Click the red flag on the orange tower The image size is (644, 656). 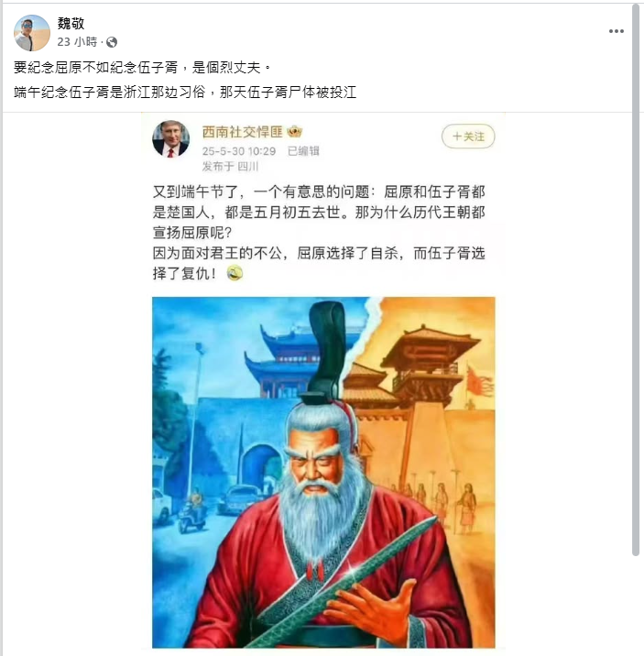479,382
